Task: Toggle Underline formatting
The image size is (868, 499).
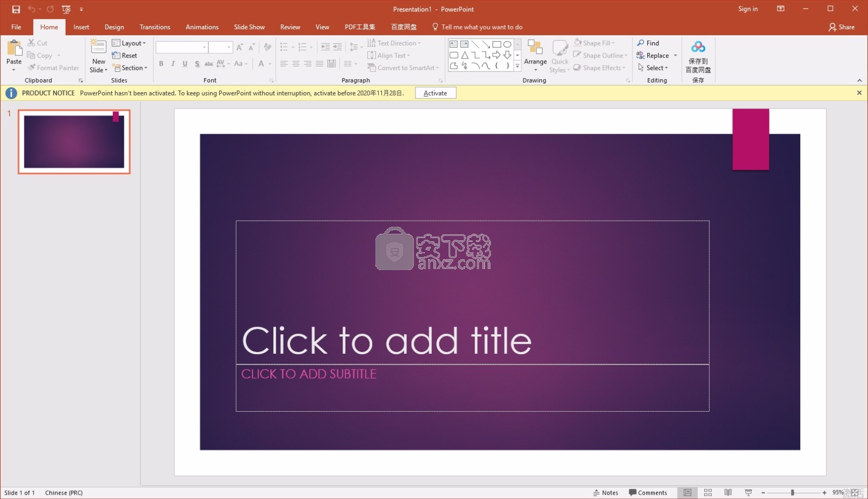Action: (x=185, y=63)
